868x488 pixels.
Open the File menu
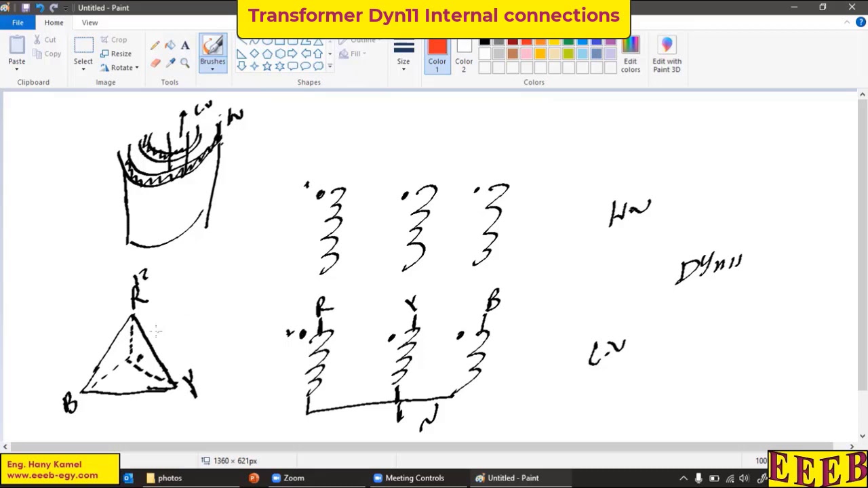coord(18,22)
